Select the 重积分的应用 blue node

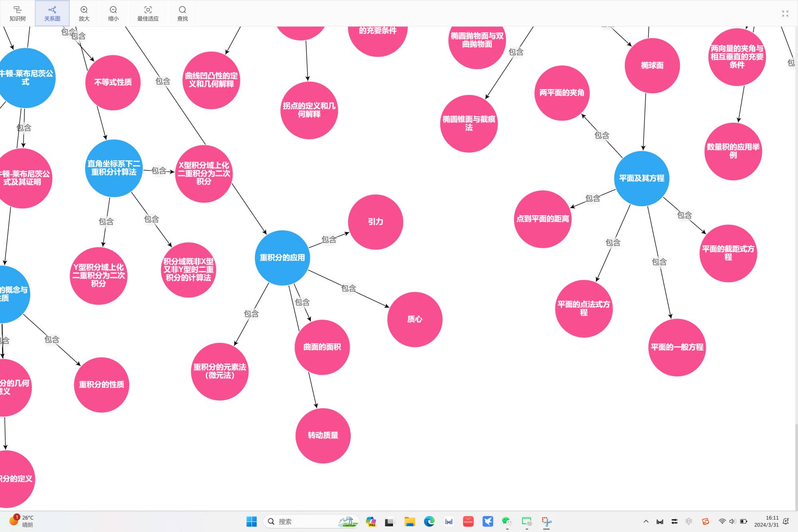(x=282, y=258)
